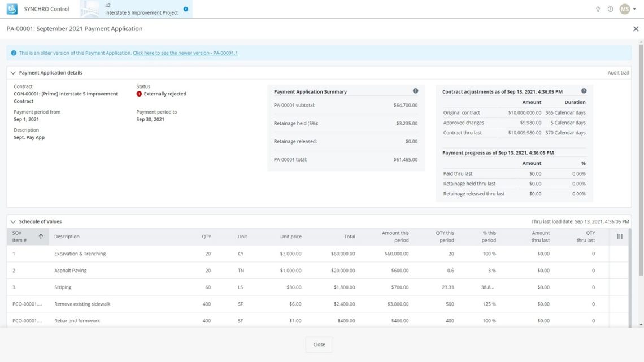Open the help question mark icon
The image size is (644, 362).
pyautogui.click(x=610, y=8)
